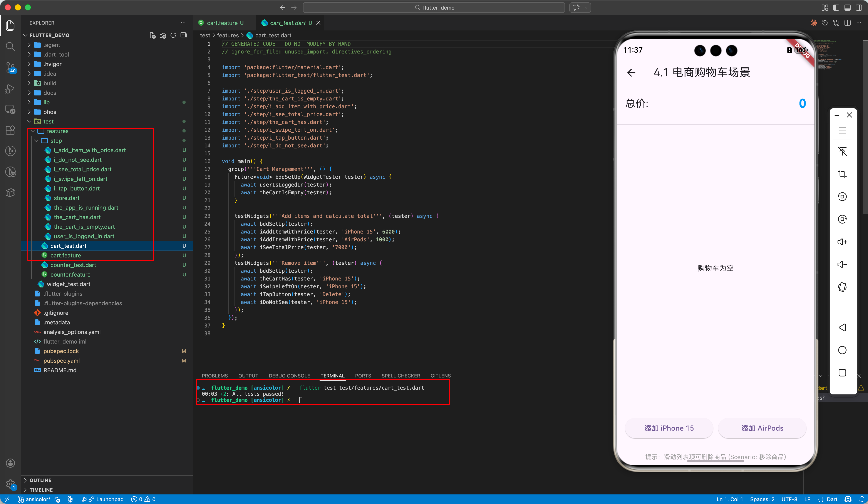Screen dimensions: 868x504
Task: Toggle the secondary side bar layout button
Action: [859, 8]
